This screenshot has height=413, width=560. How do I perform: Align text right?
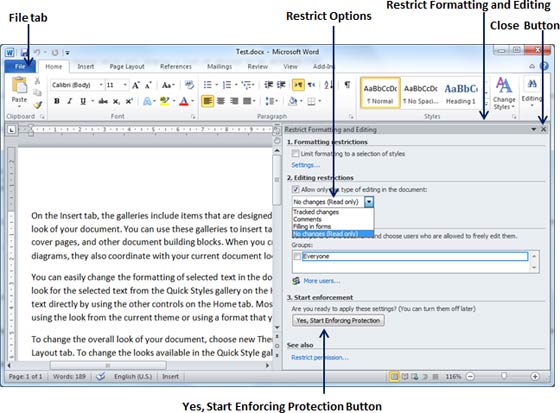coord(234,101)
